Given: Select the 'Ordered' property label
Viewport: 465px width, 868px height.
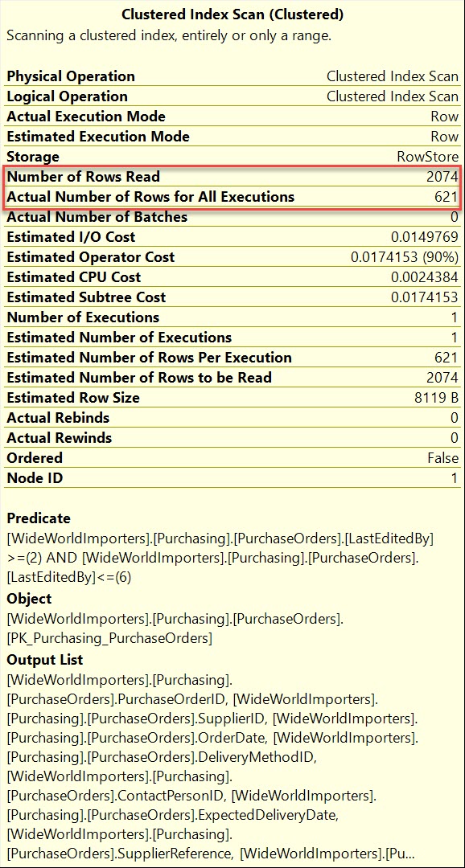Looking at the screenshot, I should point(35,458).
